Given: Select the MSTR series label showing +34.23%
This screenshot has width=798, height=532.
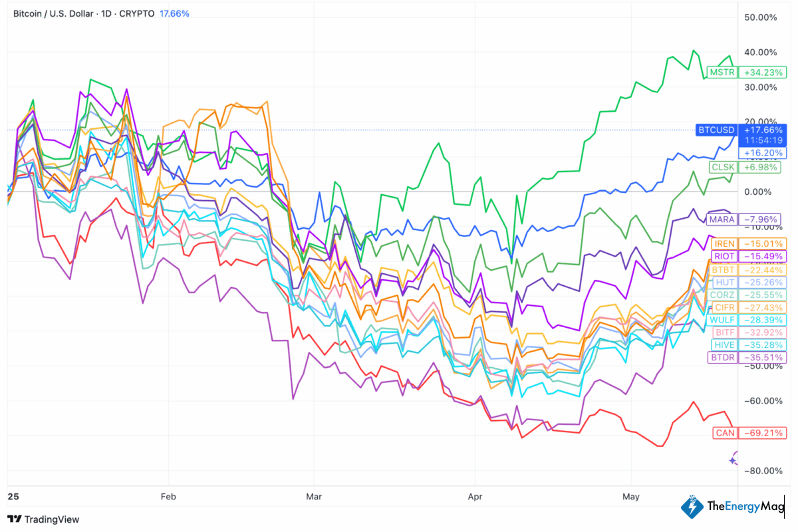Looking at the screenshot, I should pyautogui.click(x=722, y=72).
